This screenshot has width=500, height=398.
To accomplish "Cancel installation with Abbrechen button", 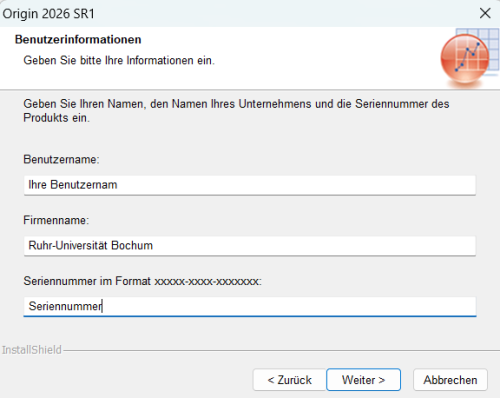I will pos(450,380).
